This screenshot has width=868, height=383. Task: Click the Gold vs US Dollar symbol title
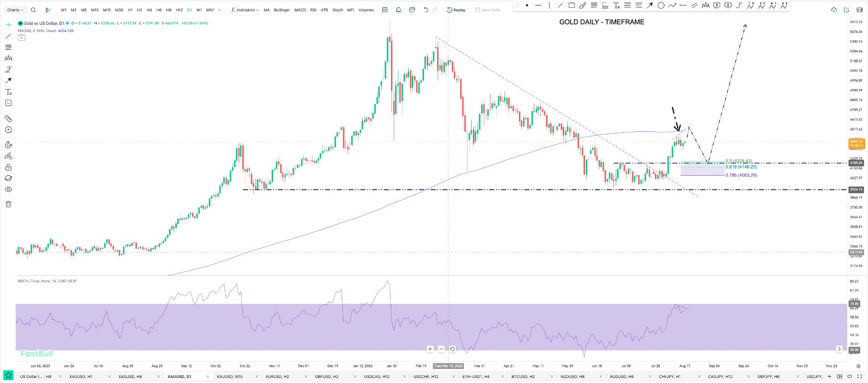pyautogui.click(x=44, y=23)
